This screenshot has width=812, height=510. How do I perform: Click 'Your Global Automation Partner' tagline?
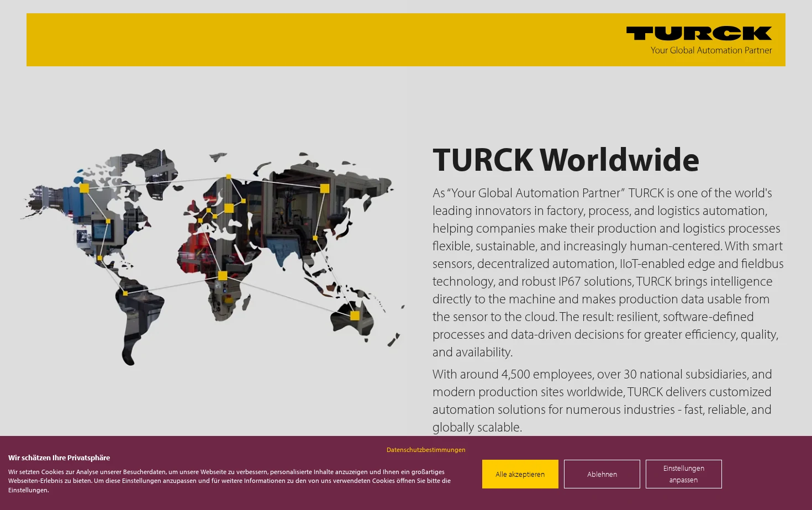[x=711, y=50]
